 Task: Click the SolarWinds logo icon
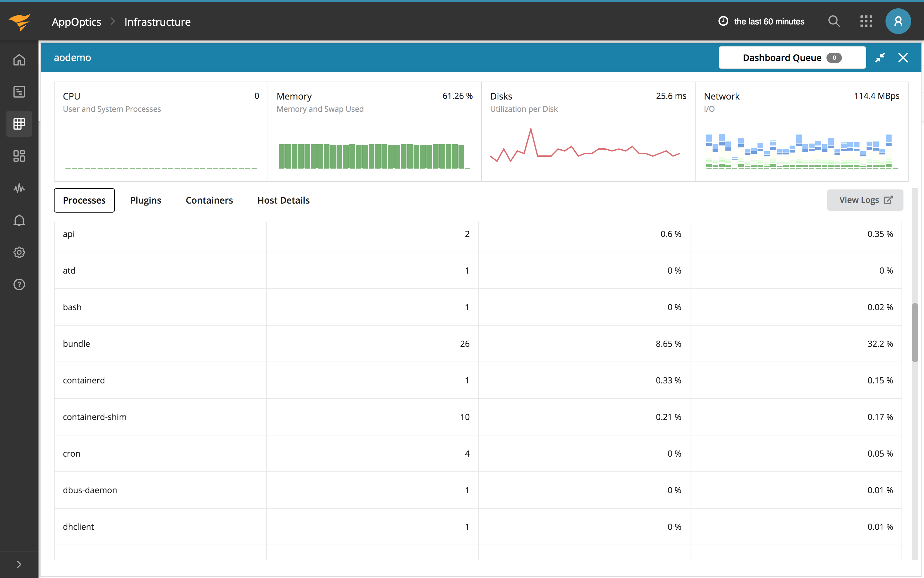point(20,22)
